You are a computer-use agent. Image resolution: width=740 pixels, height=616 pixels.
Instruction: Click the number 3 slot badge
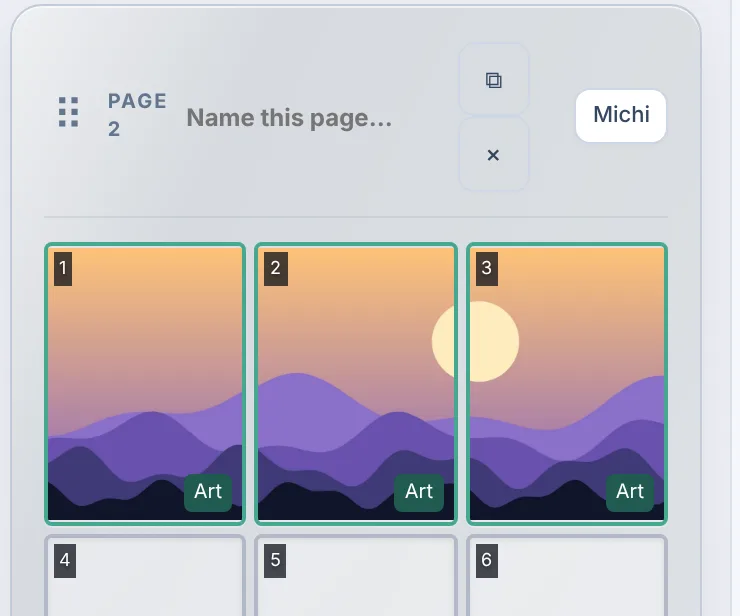487,269
